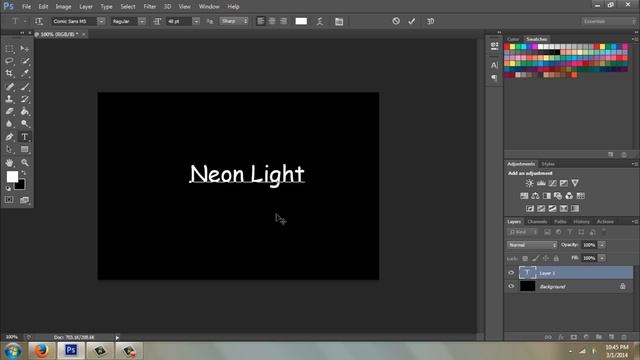Open the Opacity slider dropdown

[x=602, y=245]
